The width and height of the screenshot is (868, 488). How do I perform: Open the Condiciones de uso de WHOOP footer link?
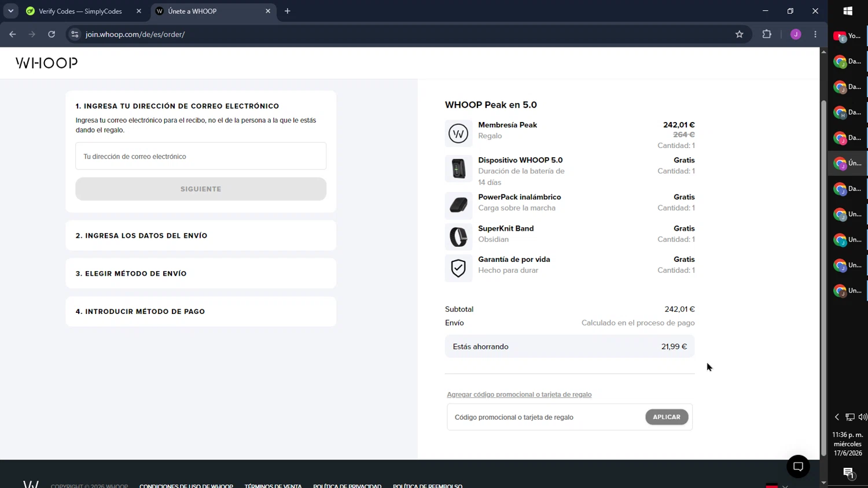[186, 486]
